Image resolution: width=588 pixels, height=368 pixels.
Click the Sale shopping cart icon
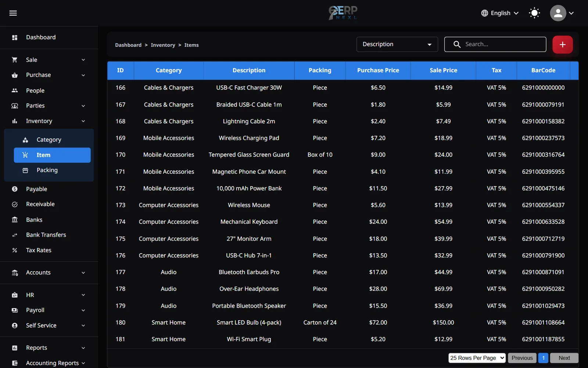point(15,60)
